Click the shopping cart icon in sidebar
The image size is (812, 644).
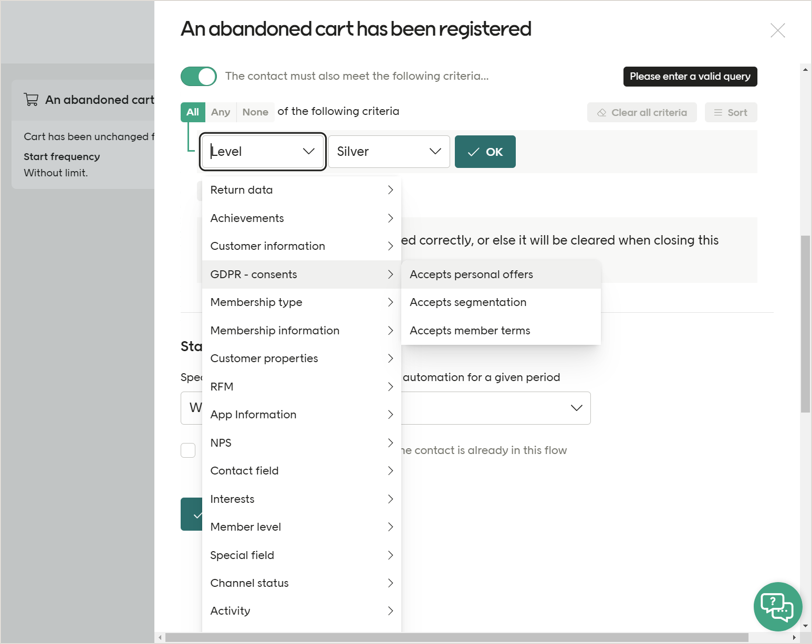pos(31,100)
